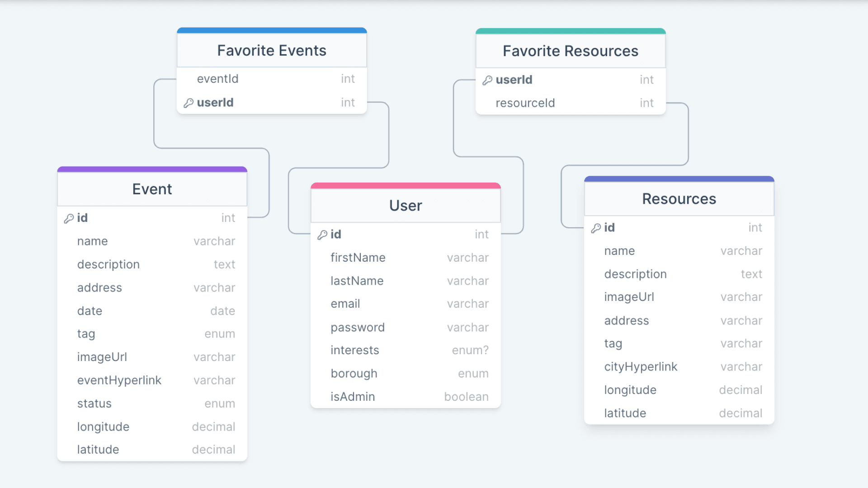Click the eventId field in Favorite Events
The width and height of the screenshot is (868, 488).
(272, 79)
